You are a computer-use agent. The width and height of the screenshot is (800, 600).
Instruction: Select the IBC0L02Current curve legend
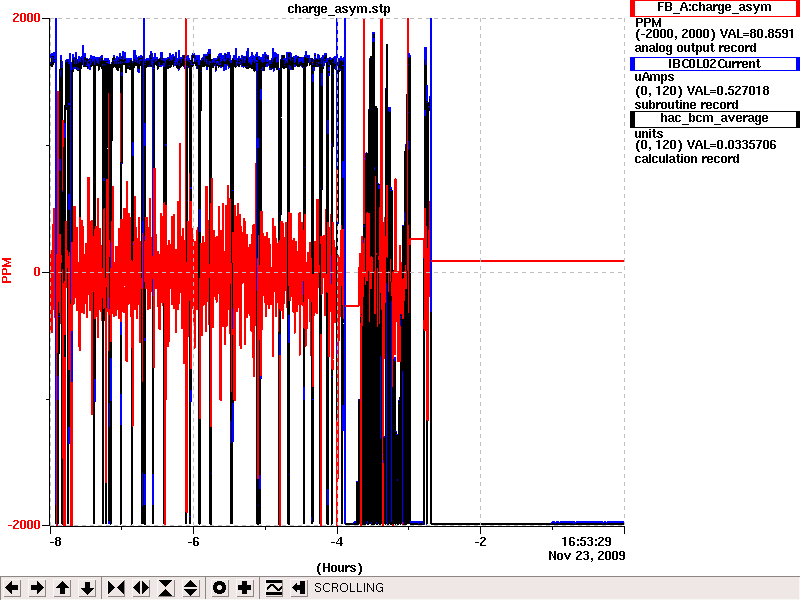pos(714,64)
